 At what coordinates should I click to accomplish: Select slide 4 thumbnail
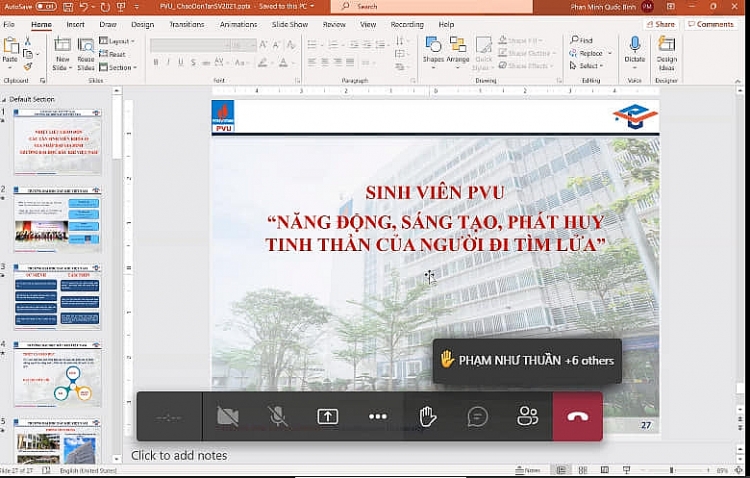coord(57,375)
